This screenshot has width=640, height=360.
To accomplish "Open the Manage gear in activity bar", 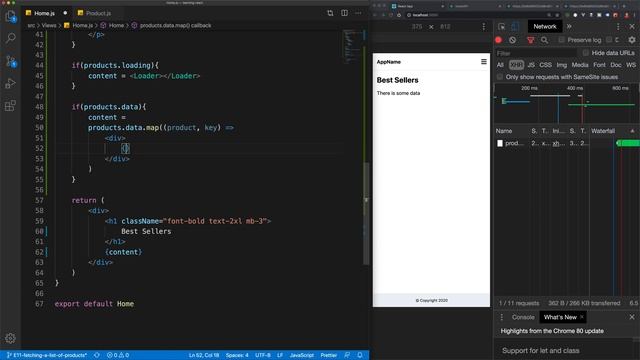I will click(11, 338).
